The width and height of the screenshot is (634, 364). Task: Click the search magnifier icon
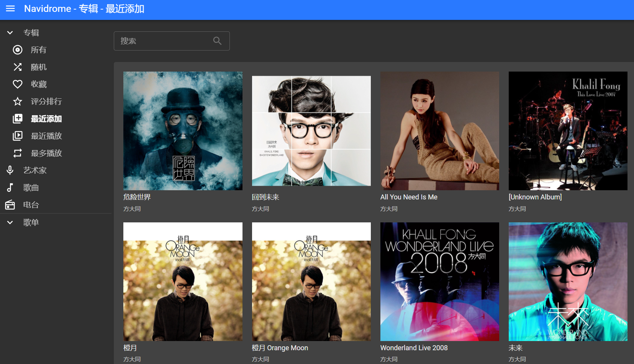[217, 41]
